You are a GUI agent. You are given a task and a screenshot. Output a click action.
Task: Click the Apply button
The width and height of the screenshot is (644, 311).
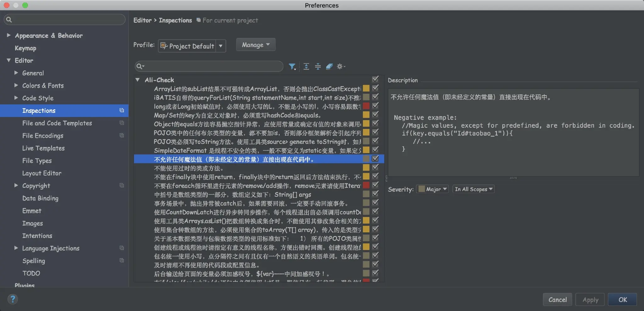tap(590, 300)
